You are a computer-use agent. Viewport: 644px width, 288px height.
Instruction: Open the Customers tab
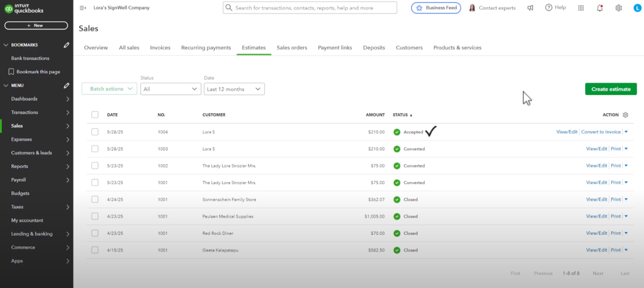[x=409, y=47]
